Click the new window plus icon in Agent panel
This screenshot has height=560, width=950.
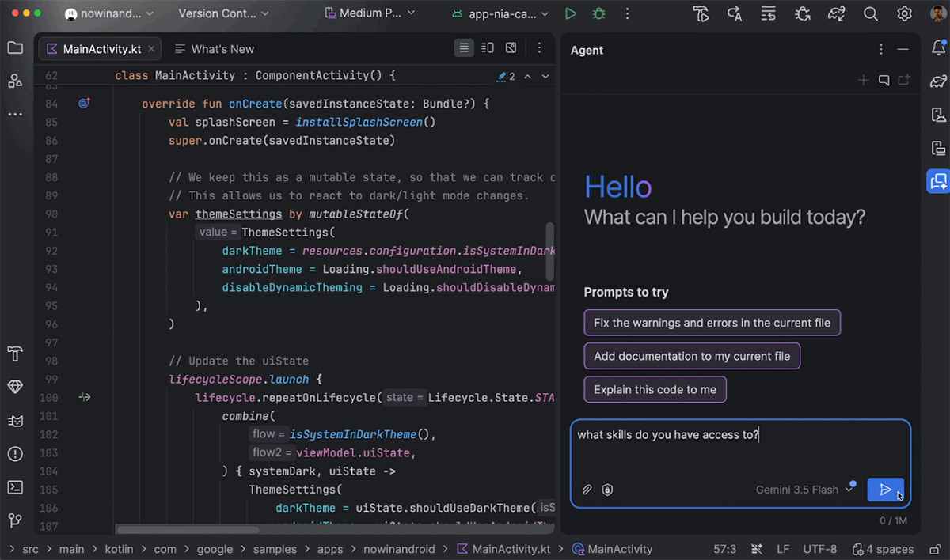coord(904,80)
